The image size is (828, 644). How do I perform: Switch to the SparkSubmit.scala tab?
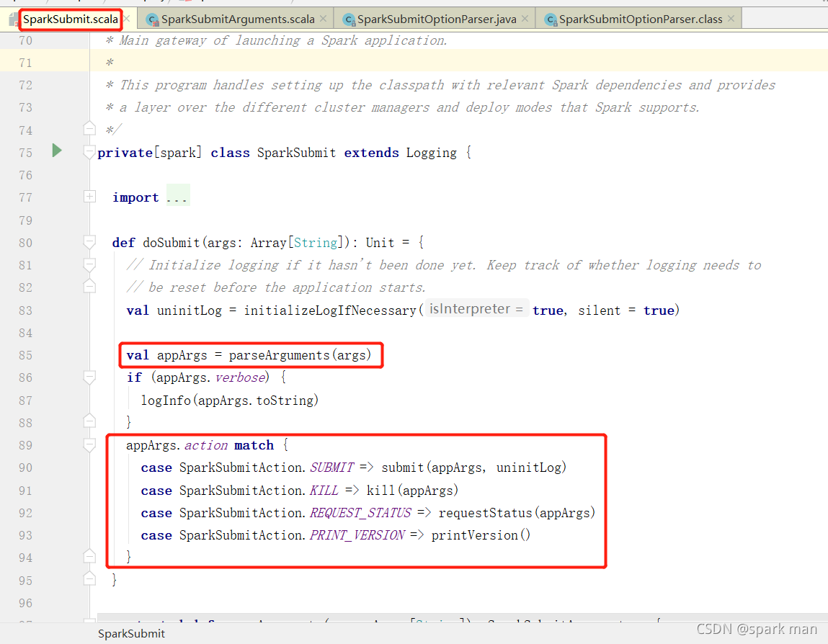70,19
